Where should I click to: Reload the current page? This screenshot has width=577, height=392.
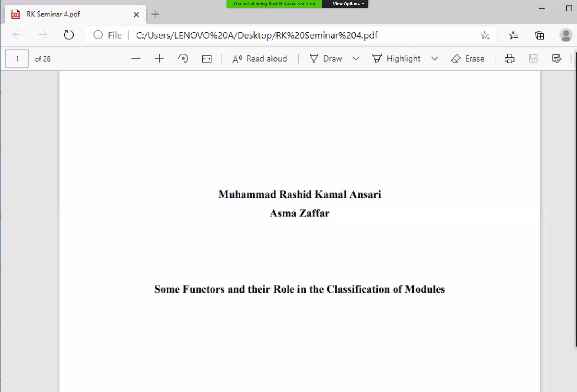tap(69, 35)
